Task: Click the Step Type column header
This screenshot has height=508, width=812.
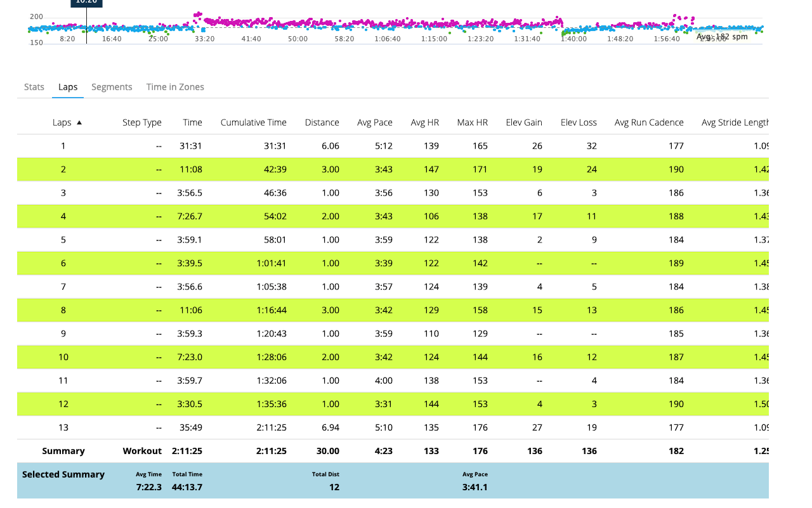Action: (x=142, y=123)
